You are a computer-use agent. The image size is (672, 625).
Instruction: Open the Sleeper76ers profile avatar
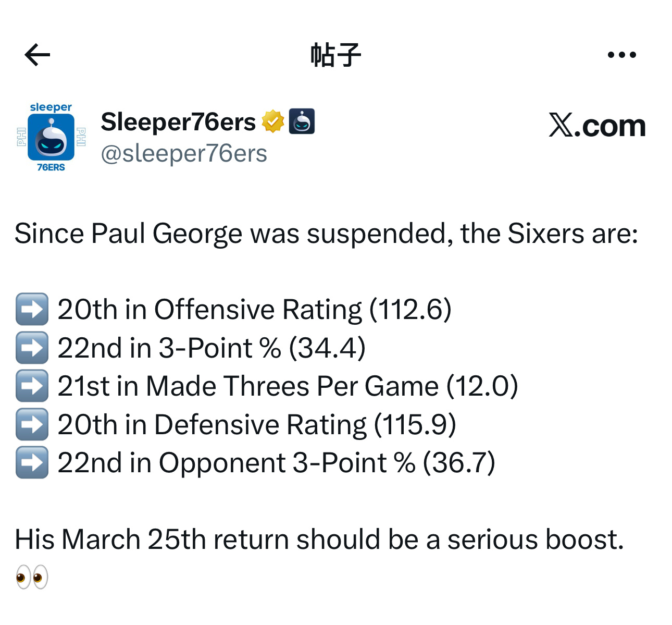[x=51, y=138]
